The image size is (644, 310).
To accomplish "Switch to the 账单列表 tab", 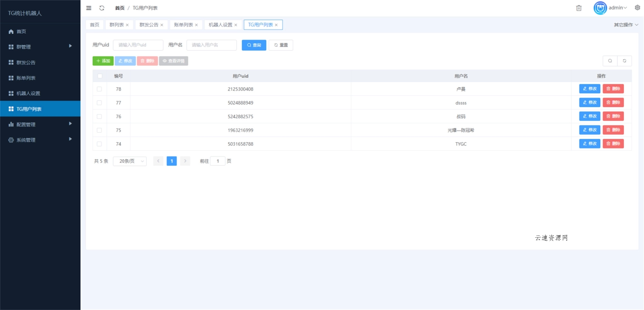I will pos(184,24).
